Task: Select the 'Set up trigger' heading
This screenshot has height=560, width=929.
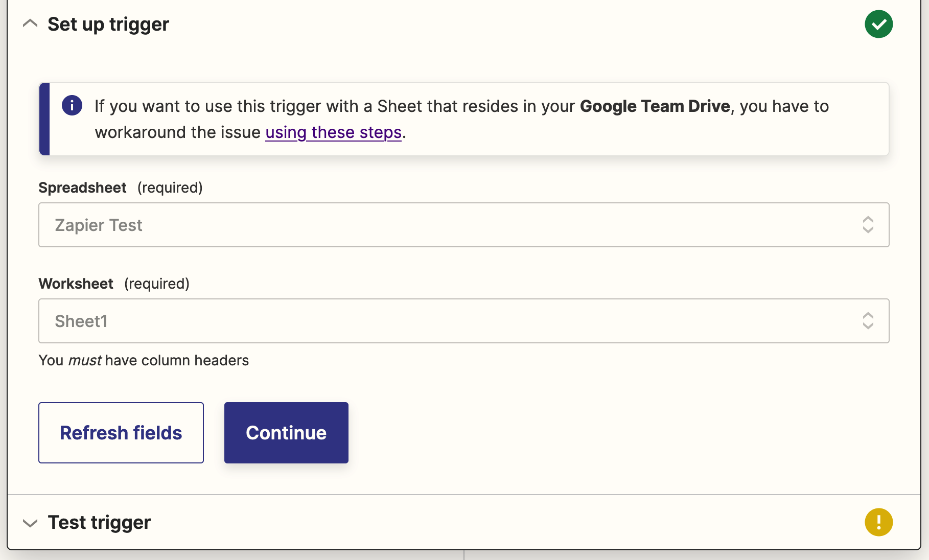Action: tap(108, 24)
